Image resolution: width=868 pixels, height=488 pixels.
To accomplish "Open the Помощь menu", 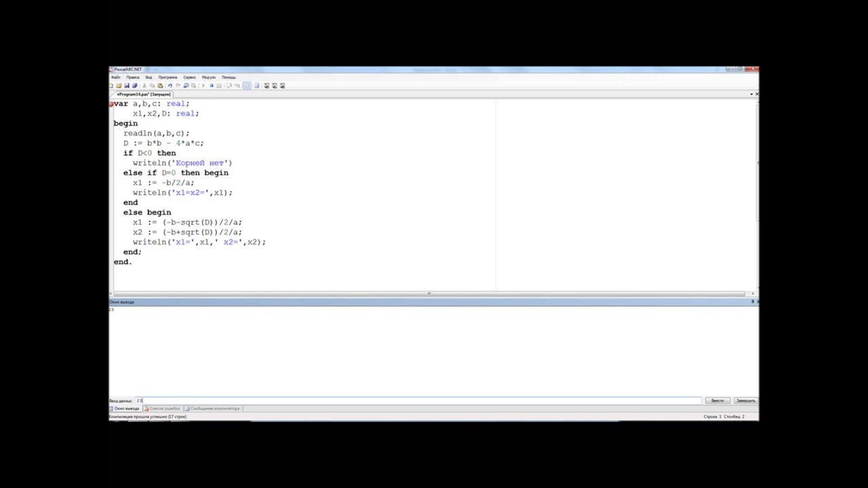I will [229, 77].
